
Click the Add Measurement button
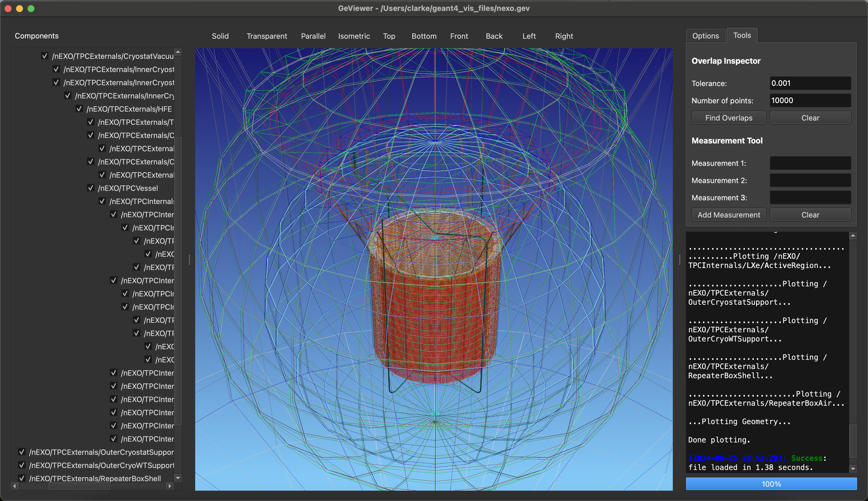tap(728, 215)
